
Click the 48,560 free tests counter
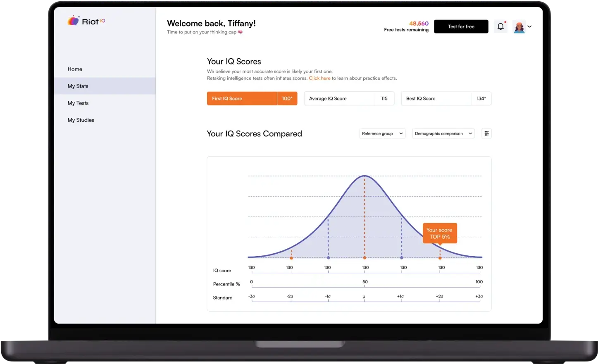pyautogui.click(x=419, y=24)
